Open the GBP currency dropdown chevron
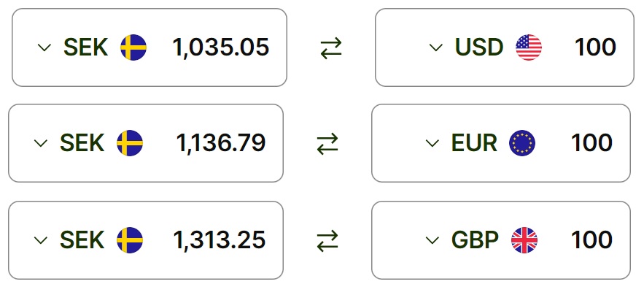 click(432, 240)
